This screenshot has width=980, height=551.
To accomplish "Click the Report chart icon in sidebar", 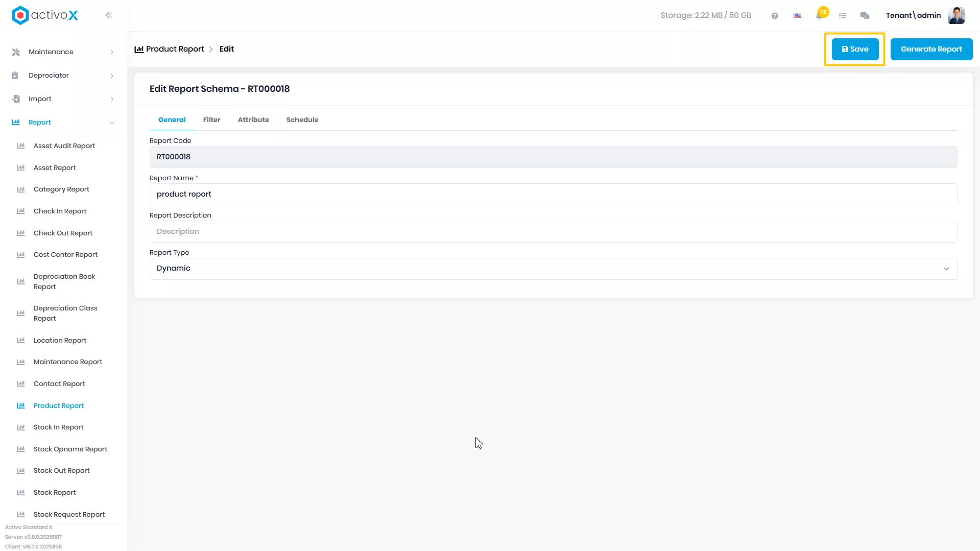I will click(x=16, y=123).
